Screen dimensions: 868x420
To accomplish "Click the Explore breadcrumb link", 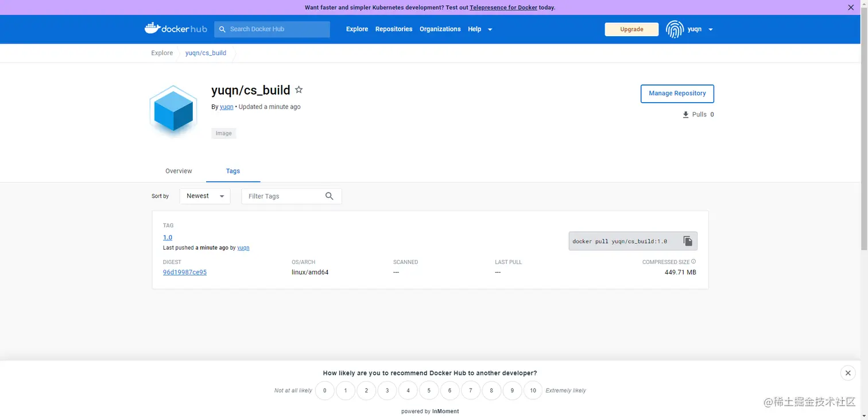I will [x=162, y=53].
